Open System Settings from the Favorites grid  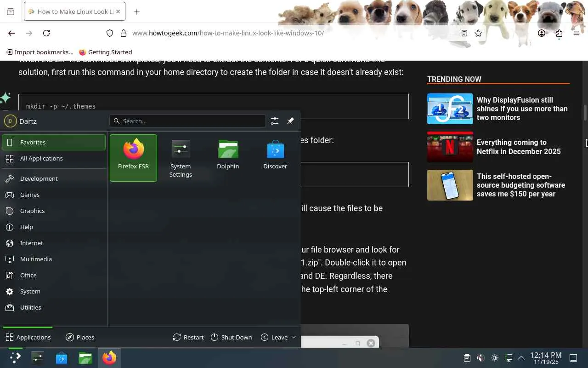tap(181, 158)
